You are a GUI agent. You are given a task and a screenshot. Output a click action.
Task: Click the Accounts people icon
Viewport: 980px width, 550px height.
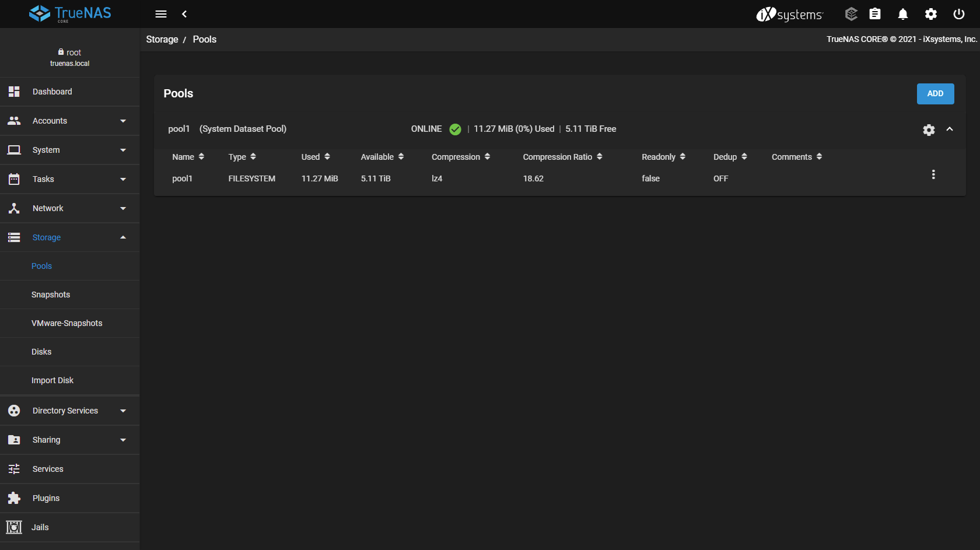[x=14, y=121]
